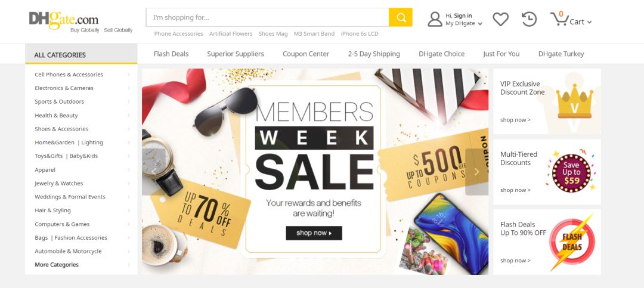Show next banner with right arrow
Viewport: 644px width, 288px height.
(x=476, y=172)
